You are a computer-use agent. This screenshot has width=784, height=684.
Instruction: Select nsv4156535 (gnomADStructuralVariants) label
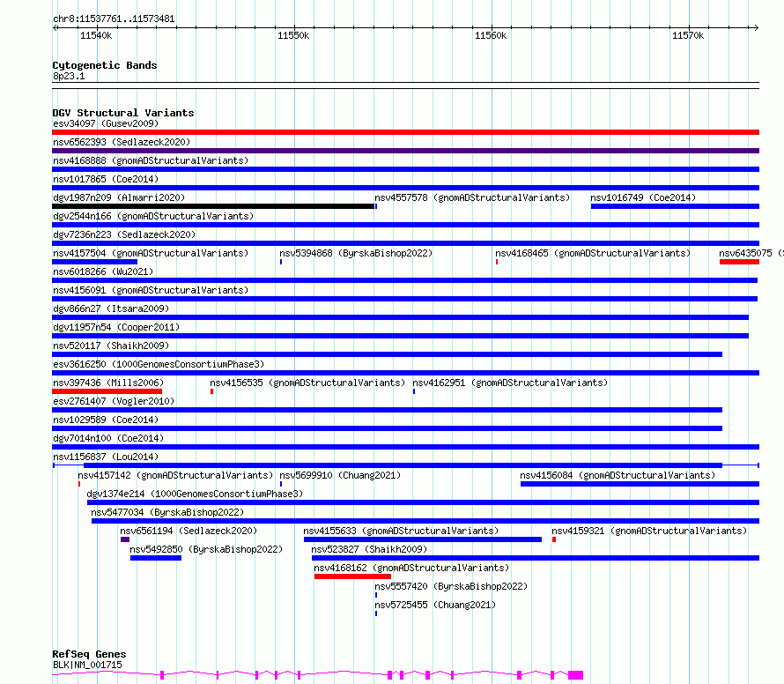(307, 383)
